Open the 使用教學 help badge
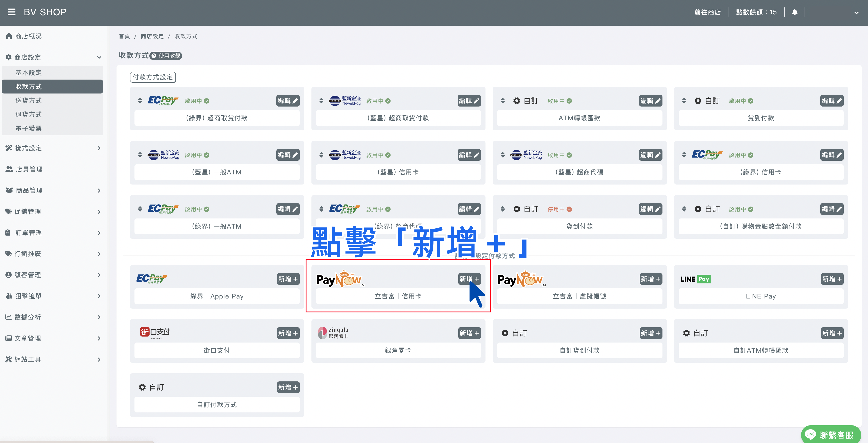Viewport: 868px width, 443px height. pos(166,56)
